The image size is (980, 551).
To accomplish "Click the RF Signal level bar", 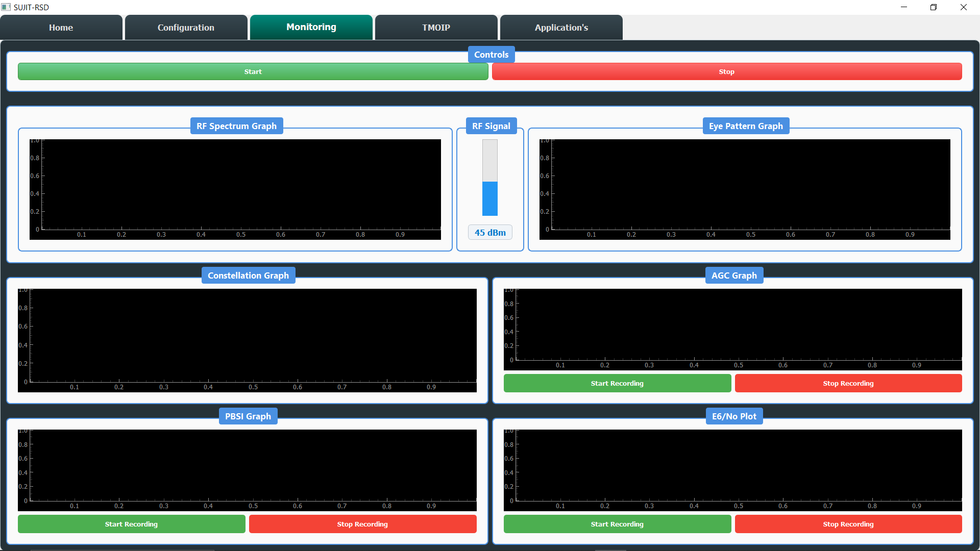I will coord(490,178).
